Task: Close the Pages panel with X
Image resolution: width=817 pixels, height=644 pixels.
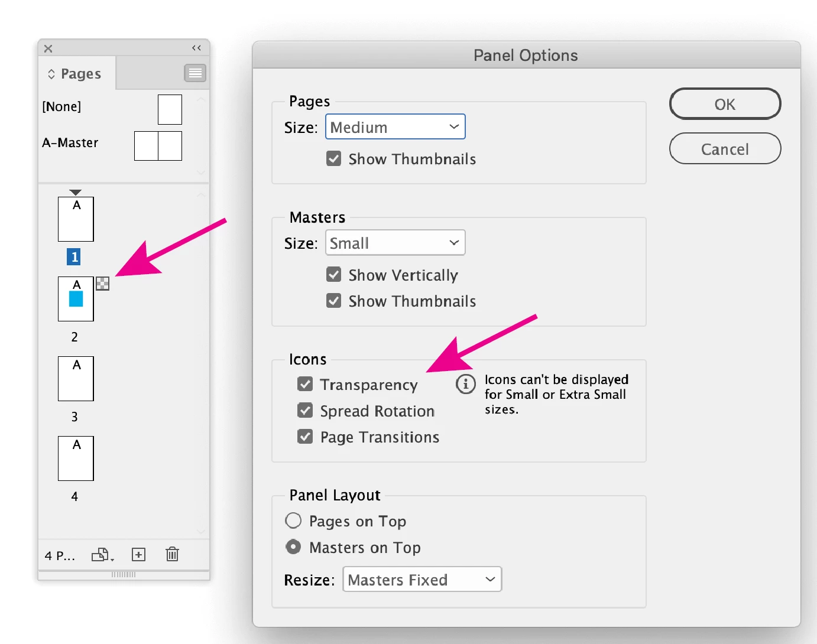Action: click(x=48, y=48)
